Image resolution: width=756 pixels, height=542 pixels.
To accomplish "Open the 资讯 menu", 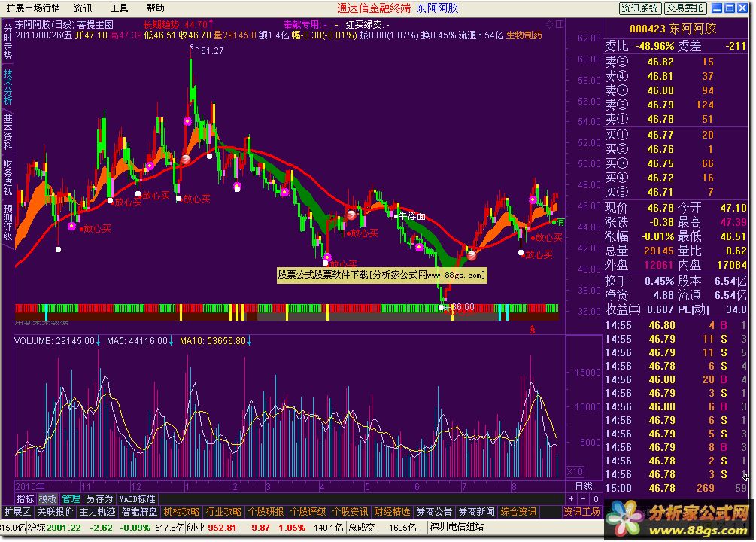I will click(83, 8).
